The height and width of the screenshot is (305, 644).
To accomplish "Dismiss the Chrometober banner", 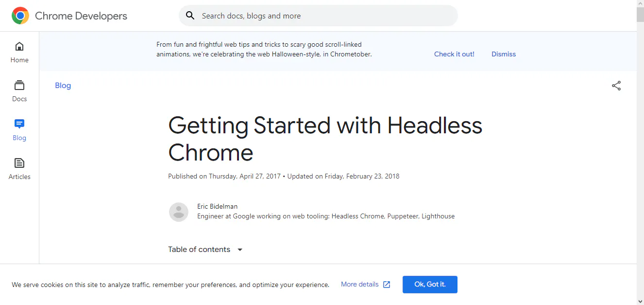I will pyautogui.click(x=503, y=54).
